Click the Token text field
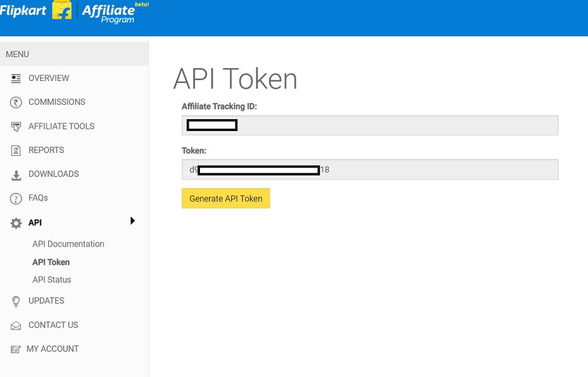588x377 pixels. point(370,170)
